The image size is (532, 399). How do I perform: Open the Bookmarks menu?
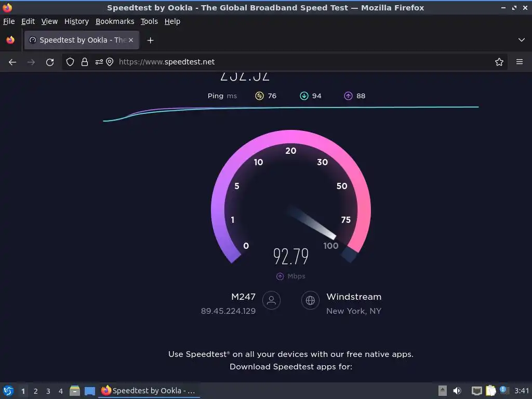(x=115, y=21)
